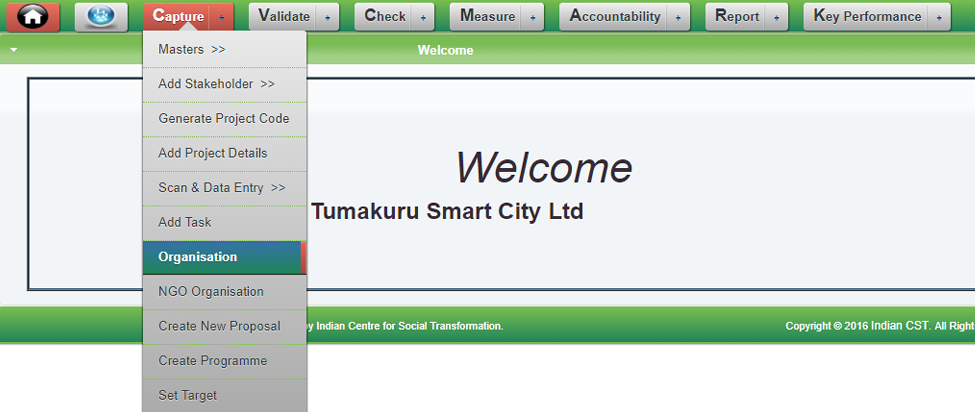The image size is (976, 412).
Task: Click the Home icon button
Action: (x=33, y=16)
